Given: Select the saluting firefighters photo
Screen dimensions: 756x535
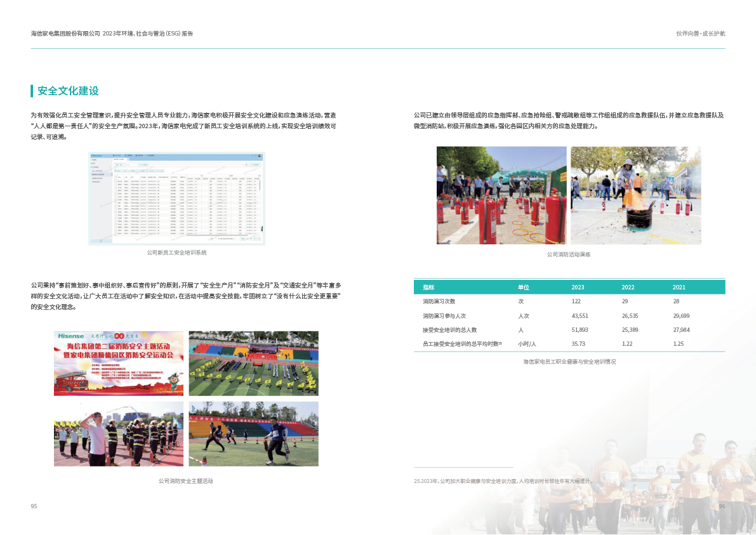Looking at the screenshot, I should click(119, 434).
